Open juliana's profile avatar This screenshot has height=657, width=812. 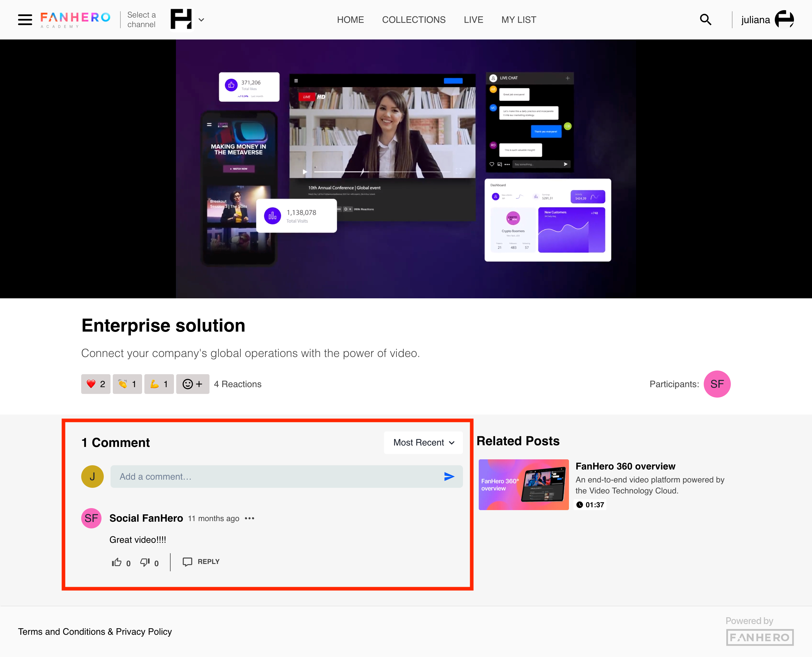(784, 19)
